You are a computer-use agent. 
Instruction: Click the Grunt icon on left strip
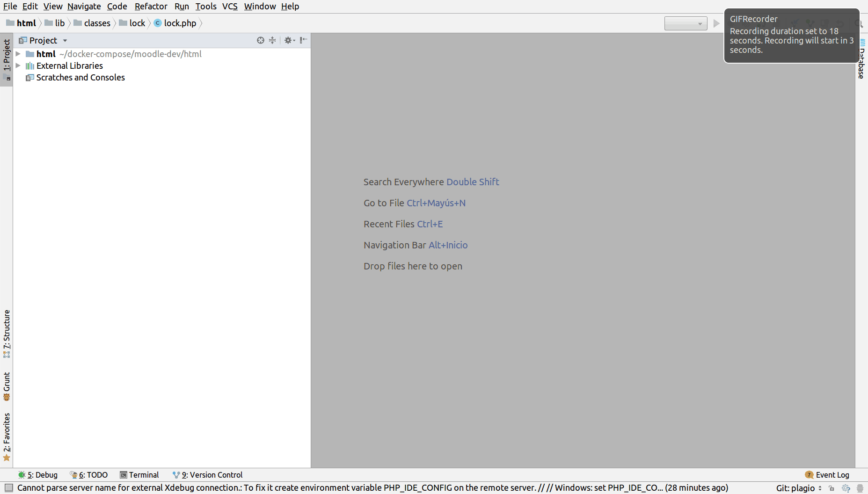[x=7, y=398]
